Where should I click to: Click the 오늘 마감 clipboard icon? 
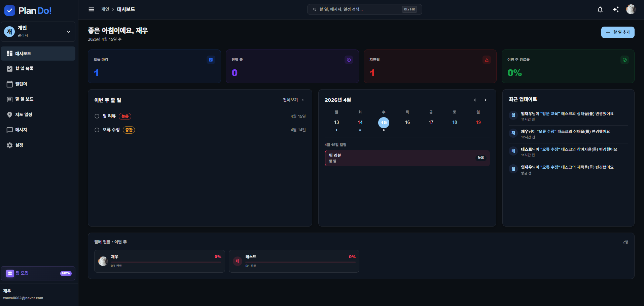(211, 60)
